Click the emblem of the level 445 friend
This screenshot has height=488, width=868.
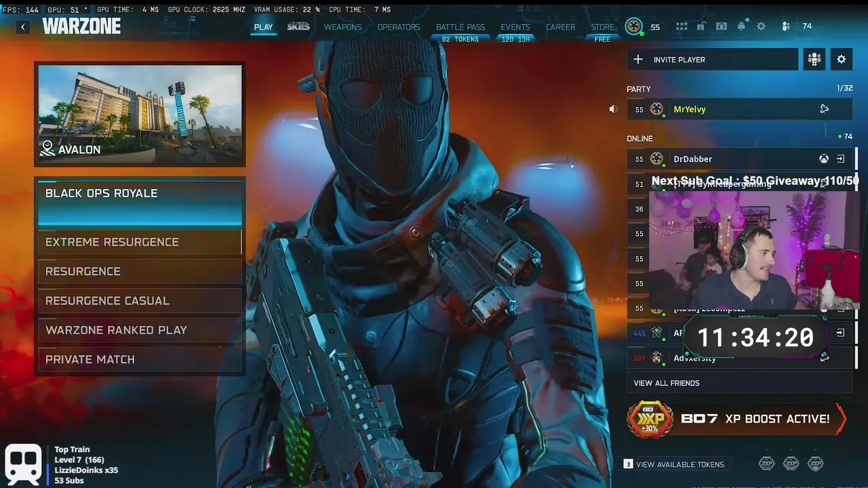[656, 333]
